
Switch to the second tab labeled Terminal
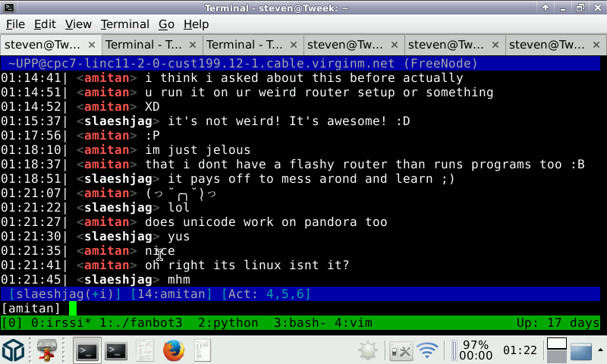[142, 44]
